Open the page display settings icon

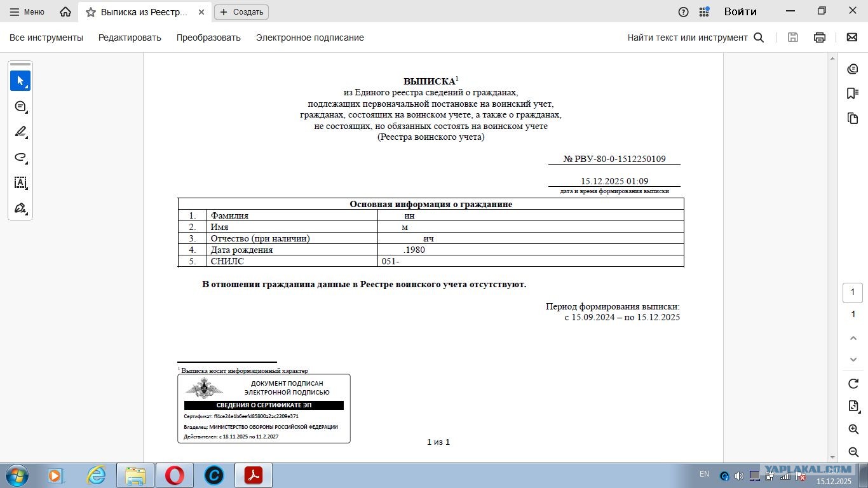click(853, 406)
